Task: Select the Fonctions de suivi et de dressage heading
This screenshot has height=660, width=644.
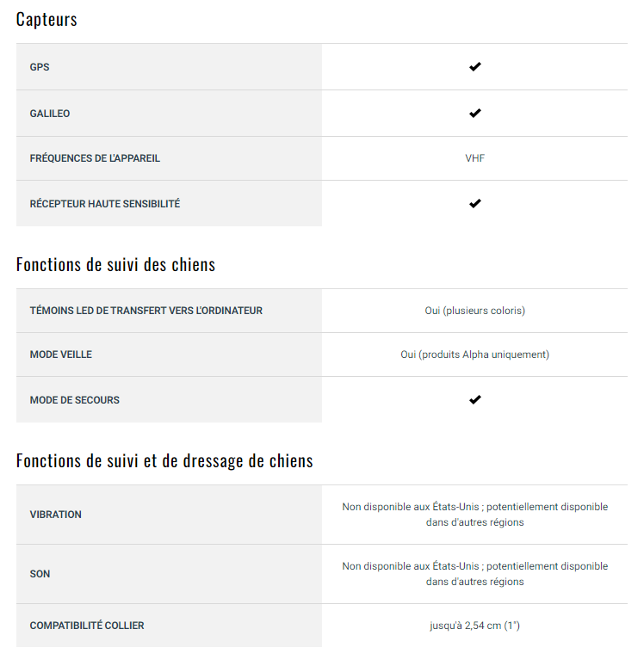Action: click(164, 461)
